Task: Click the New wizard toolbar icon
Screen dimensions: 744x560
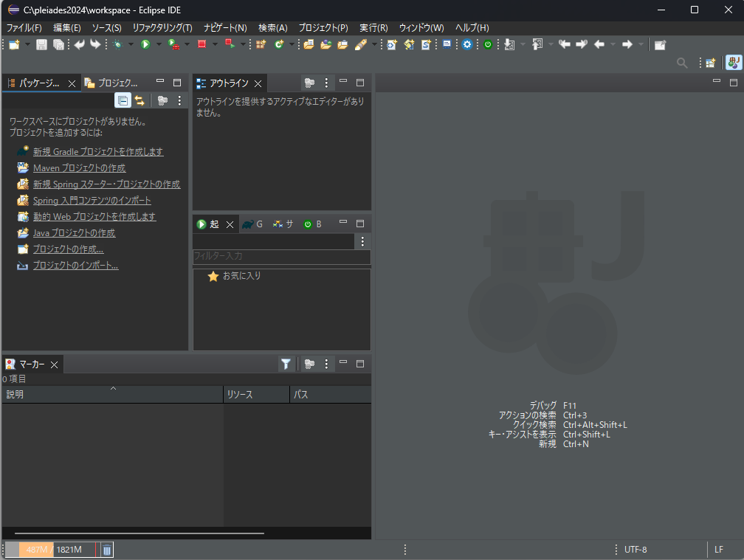Action: pyautogui.click(x=14, y=44)
